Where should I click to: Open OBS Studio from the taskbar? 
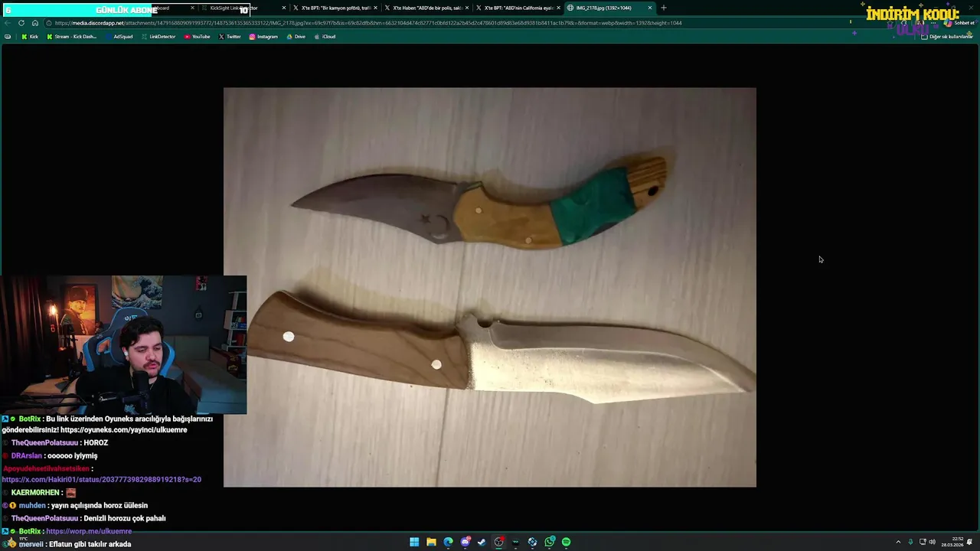pos(498,542)
